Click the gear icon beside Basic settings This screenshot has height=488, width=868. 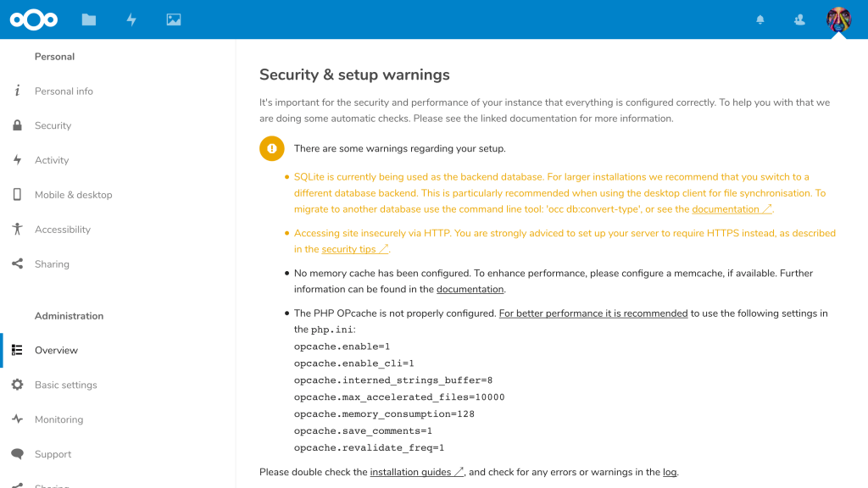tap(17, 385)
